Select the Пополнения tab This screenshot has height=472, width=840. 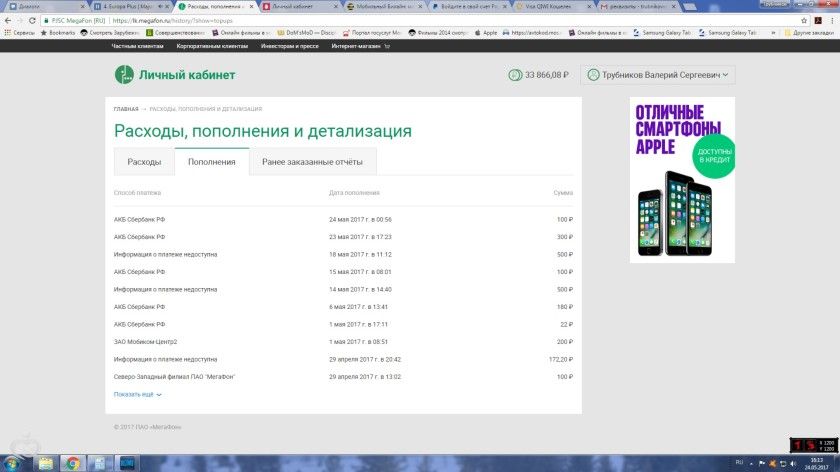pyautogui.click(x=211, y=161)
